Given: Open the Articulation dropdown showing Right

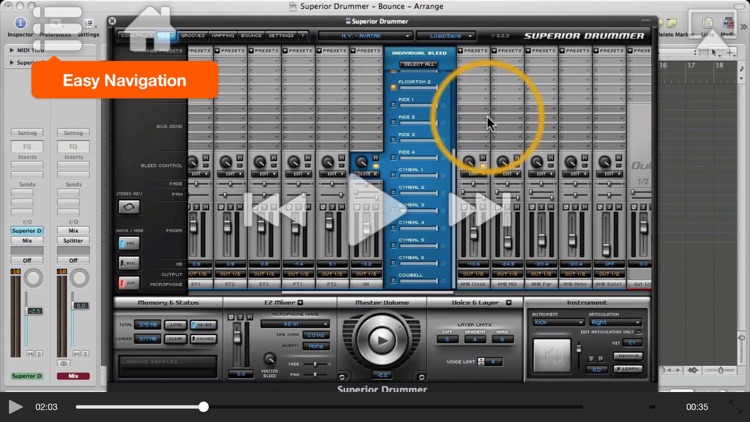Looking at the screenshot, I should [615, 322].
